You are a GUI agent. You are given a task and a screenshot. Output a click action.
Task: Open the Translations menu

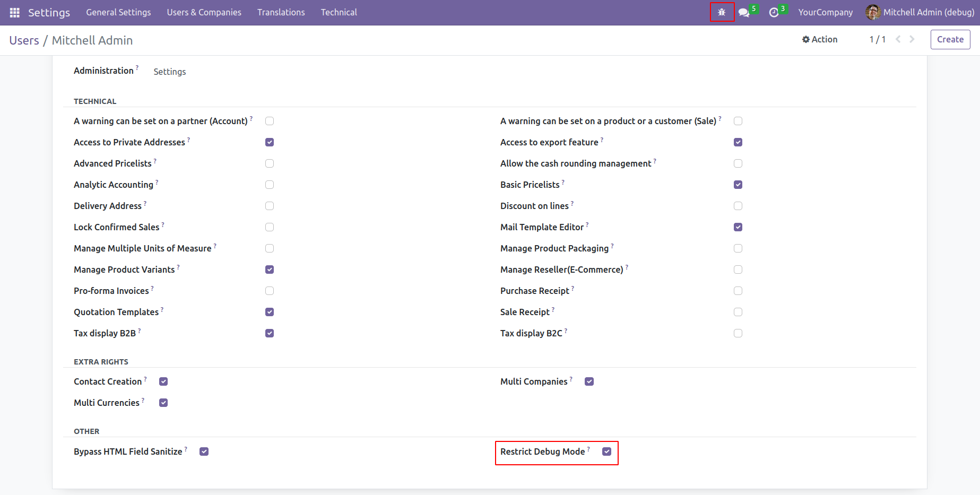point(281,12)
